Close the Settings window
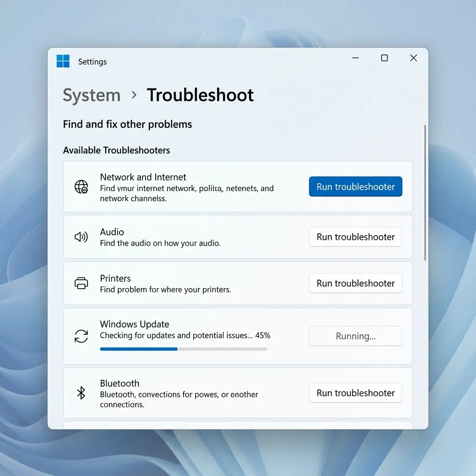 [x=413, y=58]
